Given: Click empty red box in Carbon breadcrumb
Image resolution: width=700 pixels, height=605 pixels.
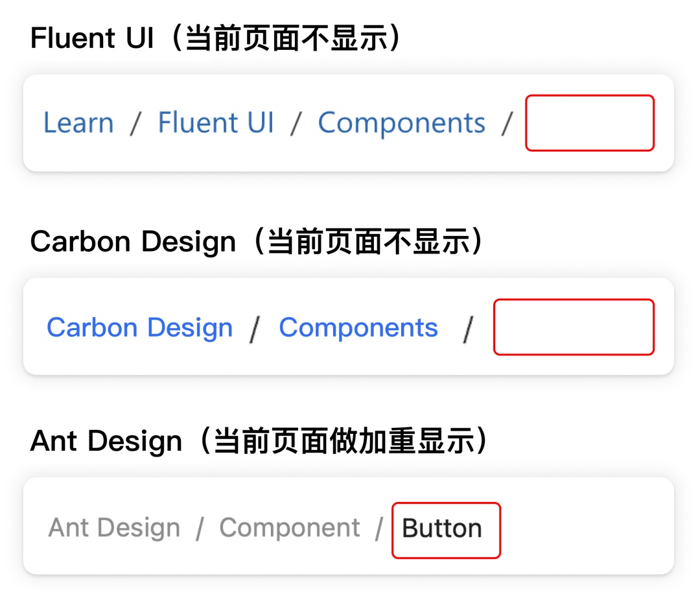Looking at the screenshot, I should pos(574,327).
